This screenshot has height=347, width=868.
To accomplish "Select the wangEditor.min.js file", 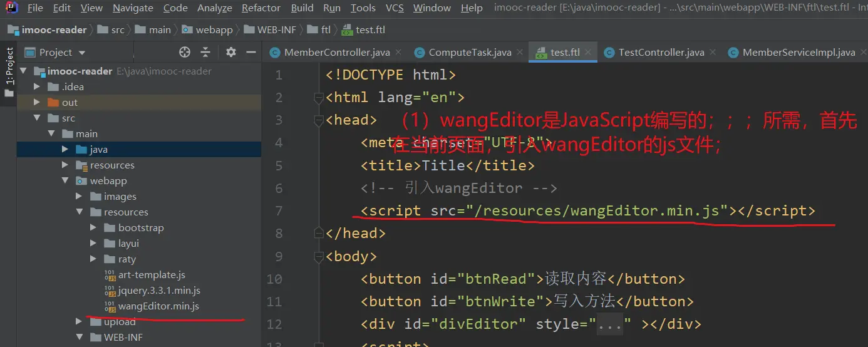I will (x=158, y=306).
